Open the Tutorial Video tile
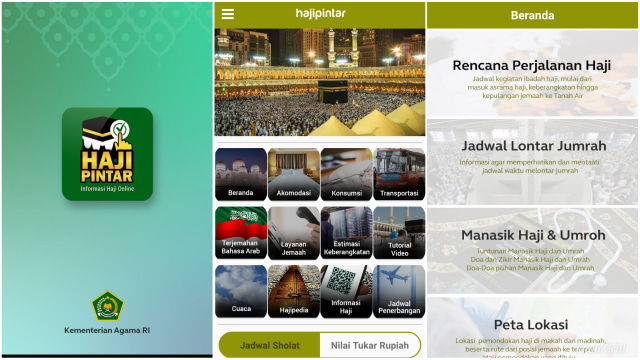Image resolution: width=640 pixels, height=360 pixels. tap(399, 233)
